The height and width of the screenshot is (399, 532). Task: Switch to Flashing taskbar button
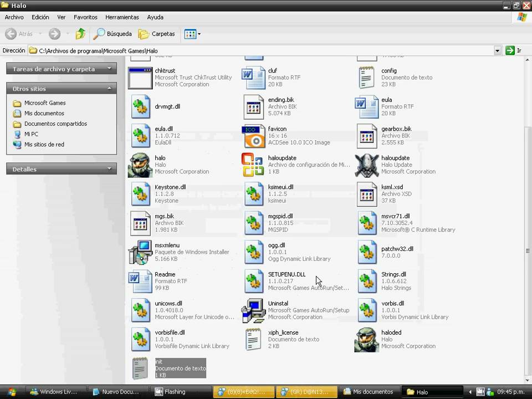[x=182, y=392]
